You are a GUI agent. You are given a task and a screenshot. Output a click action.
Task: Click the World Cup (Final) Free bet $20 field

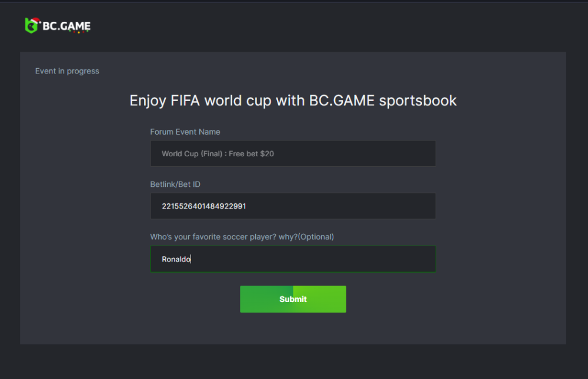click(293, 153)
